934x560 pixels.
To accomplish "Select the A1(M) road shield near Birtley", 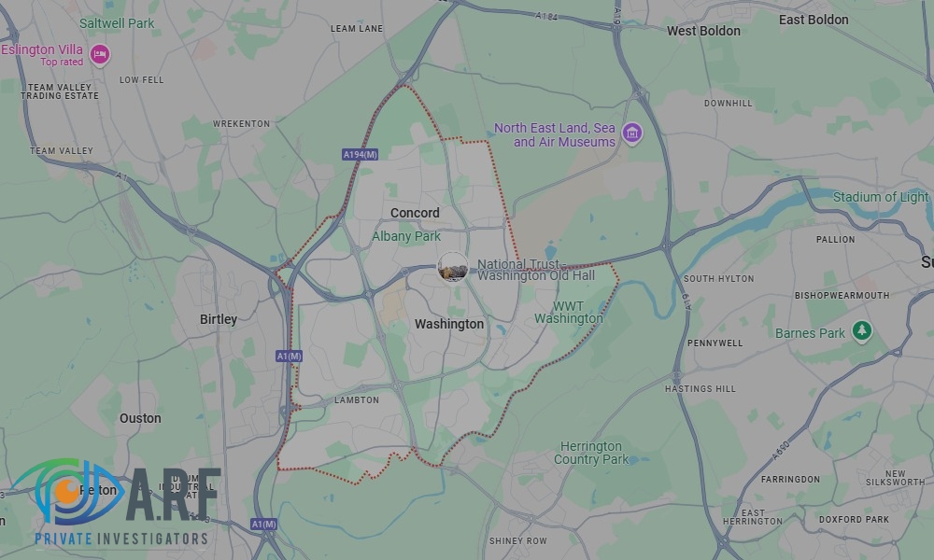I will click(290, 357).
